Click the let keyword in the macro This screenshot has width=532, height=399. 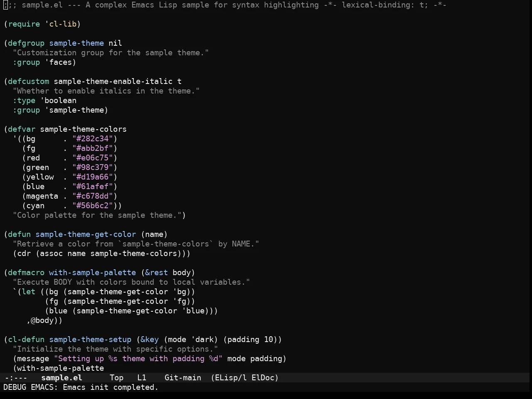(29, 292)
